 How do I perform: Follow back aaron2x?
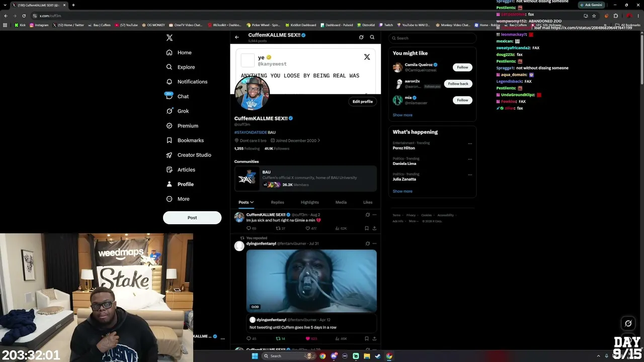pyautogui.click(x=458, y=84)
